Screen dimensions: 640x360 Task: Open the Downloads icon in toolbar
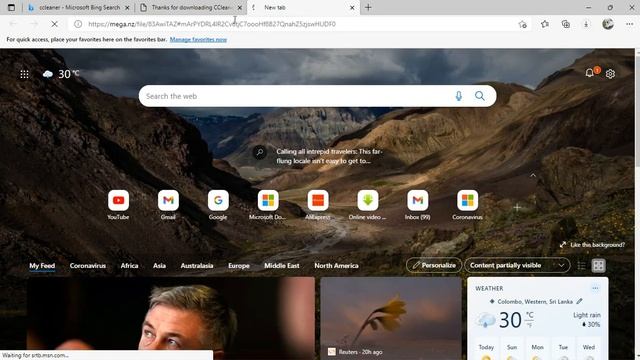586,24
